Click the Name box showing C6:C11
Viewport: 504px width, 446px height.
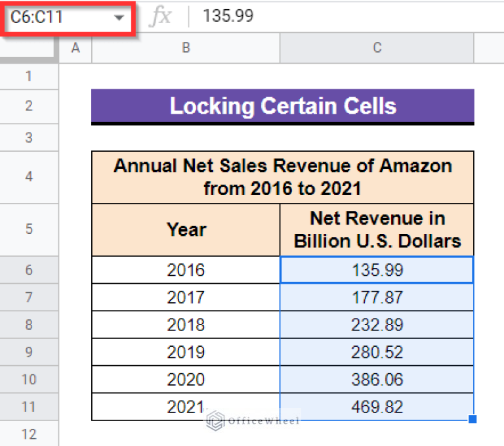point(68,17)
